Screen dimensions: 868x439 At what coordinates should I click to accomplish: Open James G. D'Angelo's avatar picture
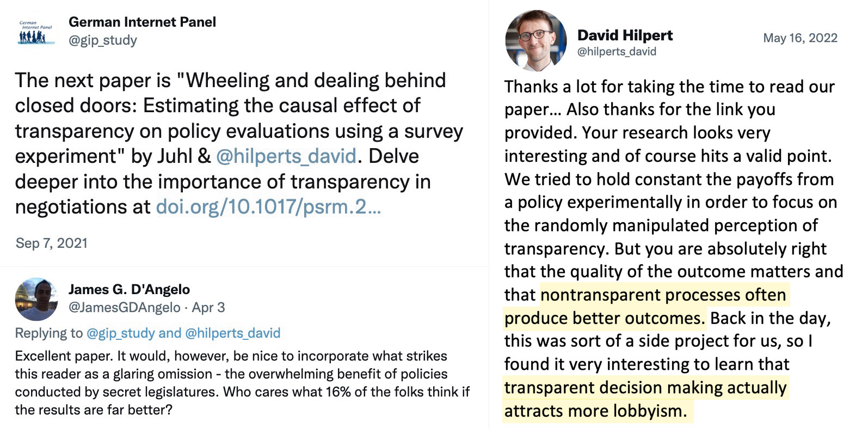point(36,299)
